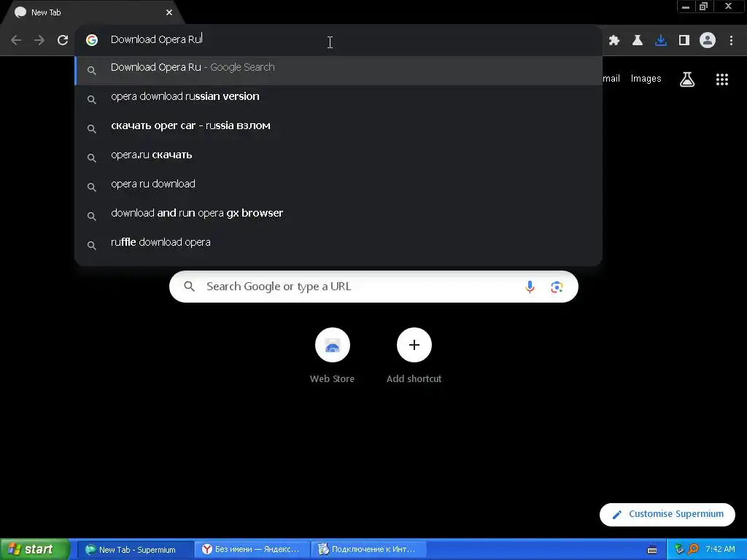Click the network connection tray icon
Image resolution: width=747 pixels, height=560 pixels.
[x=679, y=550]
